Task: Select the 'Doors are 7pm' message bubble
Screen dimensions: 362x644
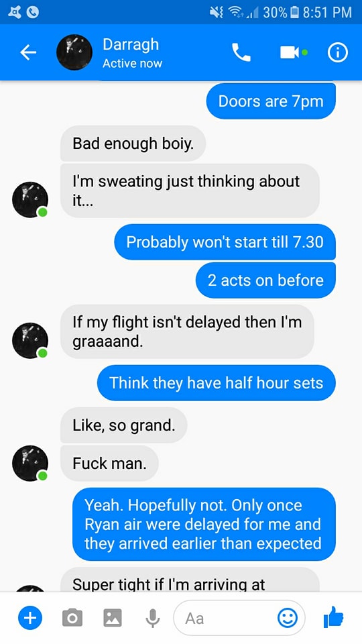Action: point(271,101)
